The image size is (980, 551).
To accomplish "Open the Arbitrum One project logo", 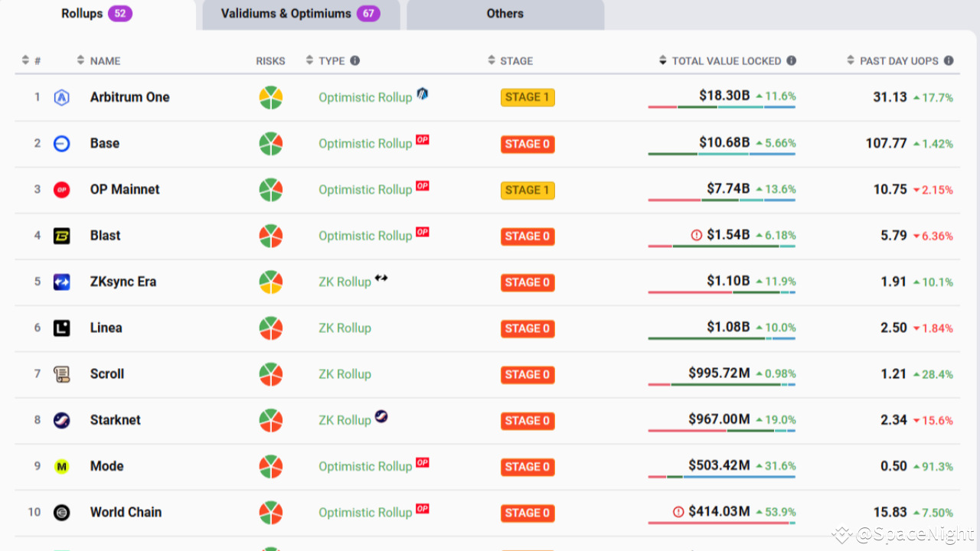I will click(x=61, y=97).
